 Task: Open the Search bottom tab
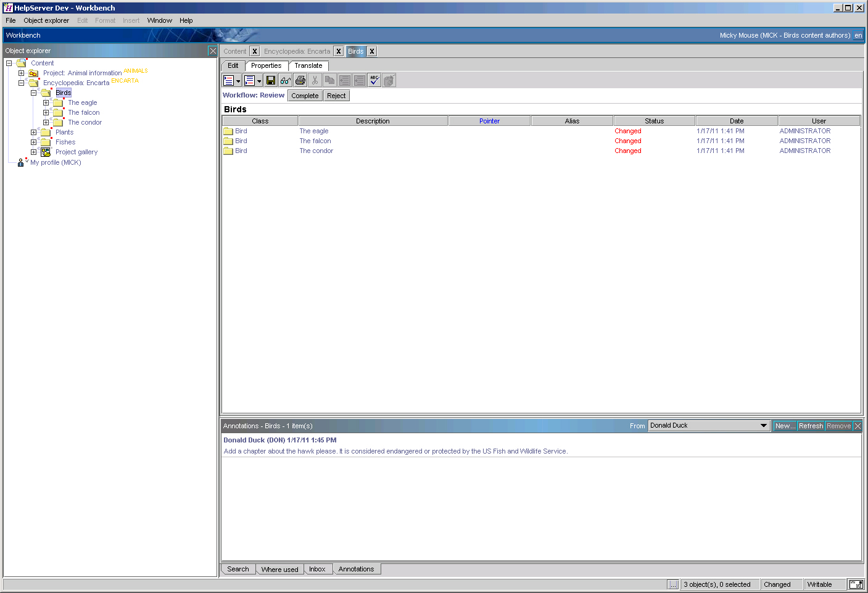tap(238, 569)
